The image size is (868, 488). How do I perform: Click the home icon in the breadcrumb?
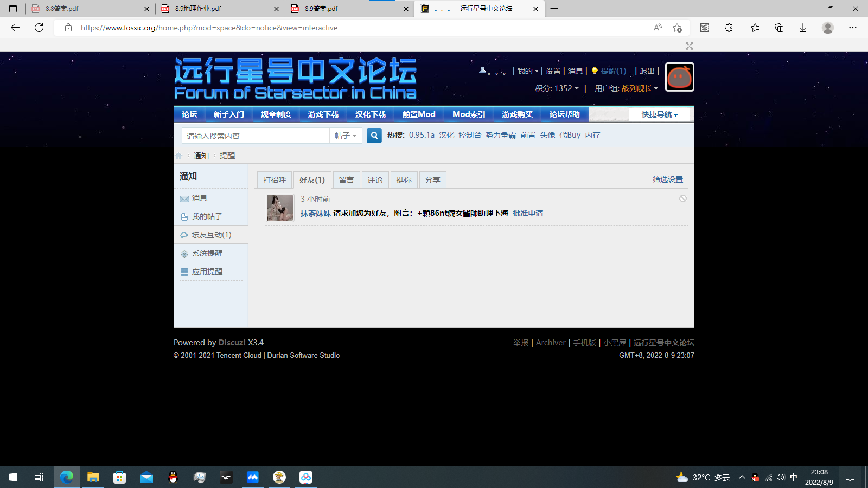(x=178, y=155)
